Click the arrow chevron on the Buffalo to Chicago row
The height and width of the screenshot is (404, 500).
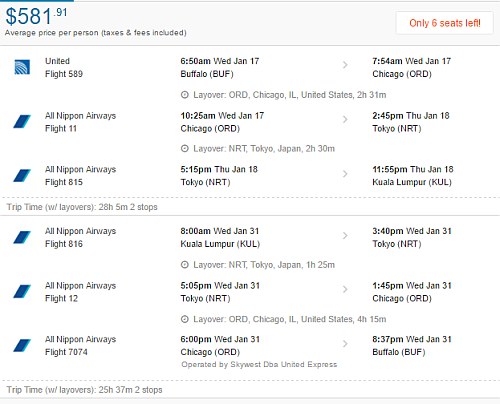click(x=345, y=65)
